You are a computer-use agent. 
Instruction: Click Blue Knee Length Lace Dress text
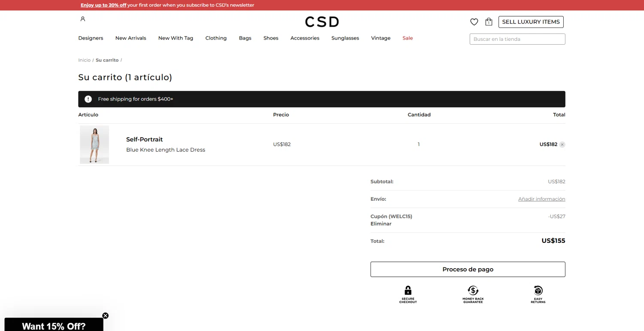[x=166, y=150]
